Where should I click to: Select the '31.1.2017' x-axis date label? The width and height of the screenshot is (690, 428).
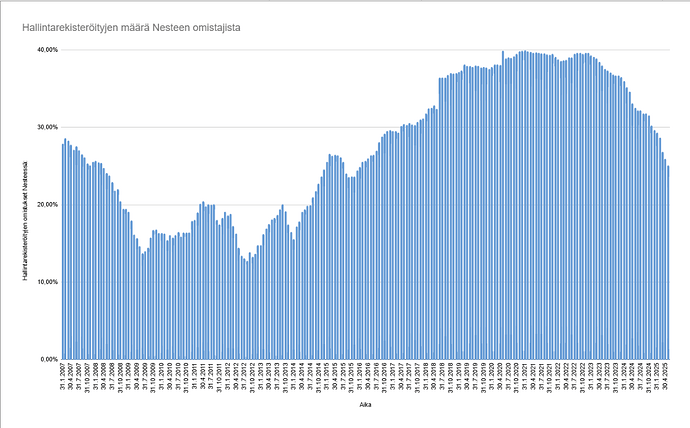coord(393,377)
